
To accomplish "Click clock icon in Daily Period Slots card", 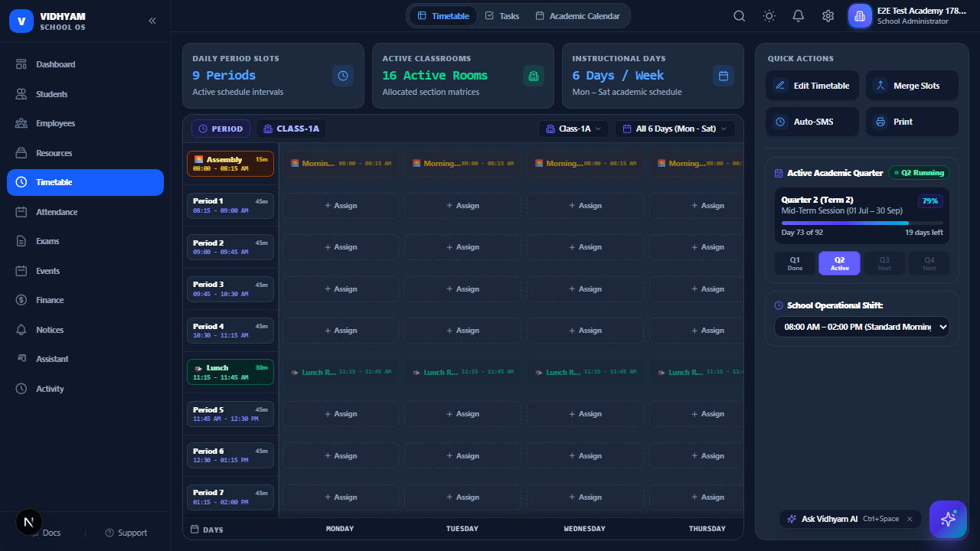I will point(343,76).
